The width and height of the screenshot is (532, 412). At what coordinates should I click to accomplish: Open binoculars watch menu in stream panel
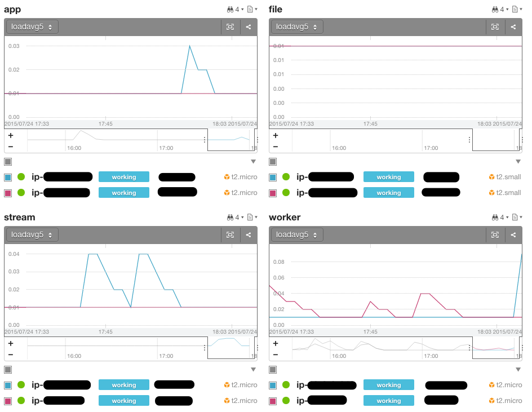[235, 217]
